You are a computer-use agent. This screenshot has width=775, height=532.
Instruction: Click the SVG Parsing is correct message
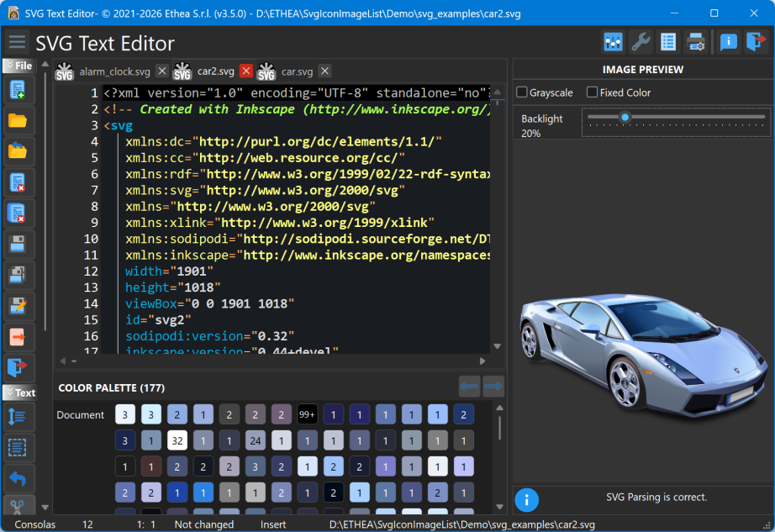click(656, 498)
